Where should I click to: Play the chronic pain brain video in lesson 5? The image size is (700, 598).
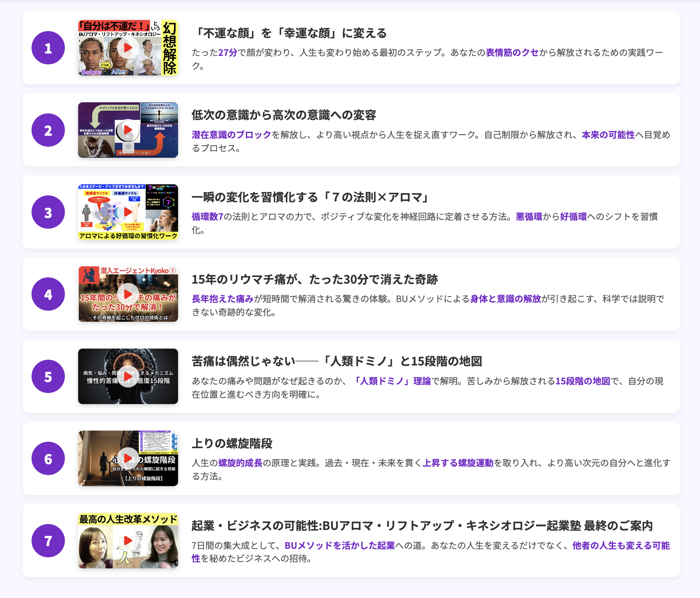128,377
